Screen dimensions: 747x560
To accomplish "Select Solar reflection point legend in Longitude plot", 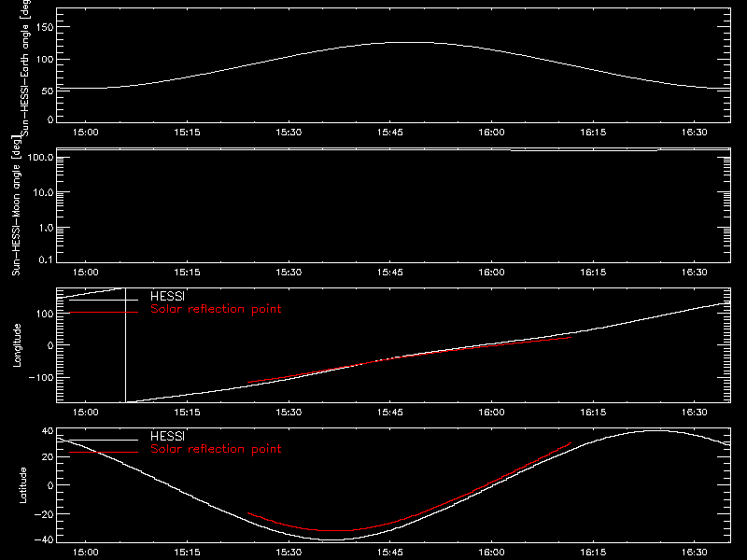I will 216,309.
